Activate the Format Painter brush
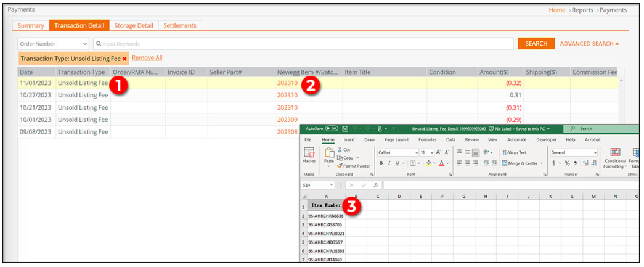 354,166
